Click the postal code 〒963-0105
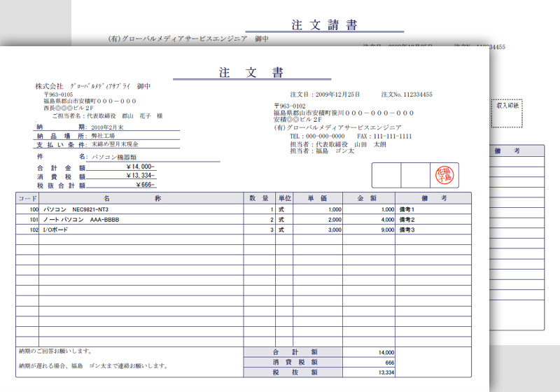 58,94
